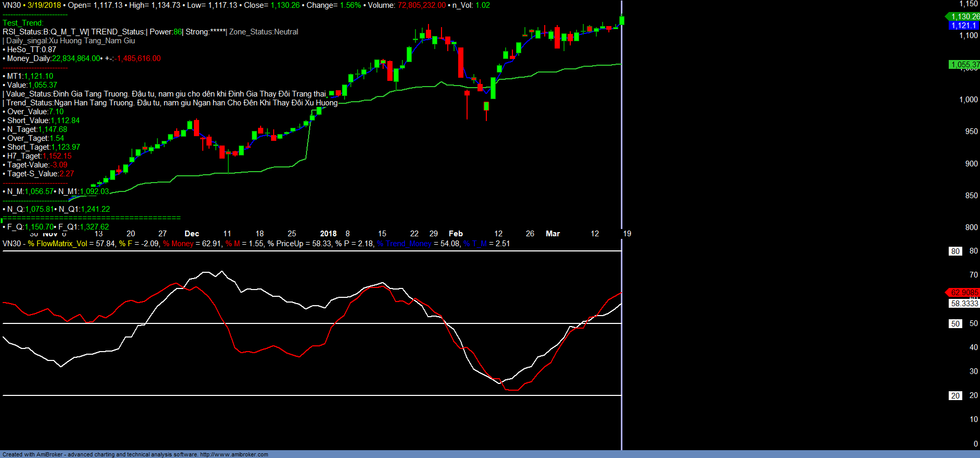This screenshot has width=980, height=458.
Task: Click the red 62.9085 indicator value tag
Action: 964,293
